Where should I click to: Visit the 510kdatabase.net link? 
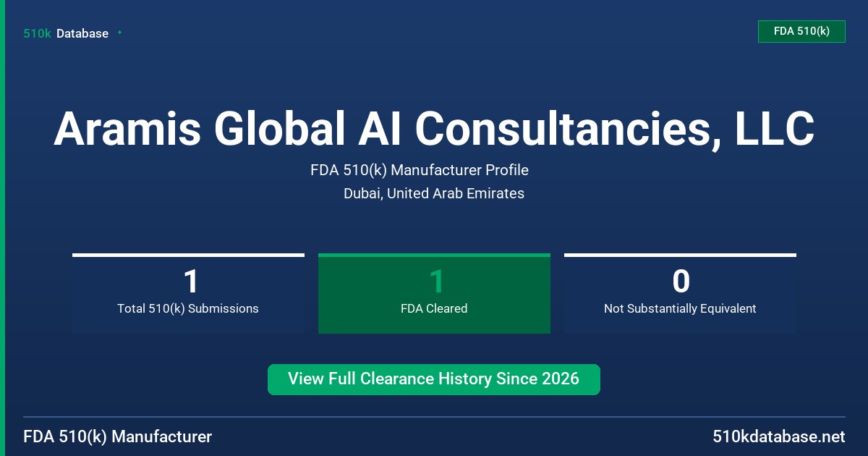coord(778,437)
